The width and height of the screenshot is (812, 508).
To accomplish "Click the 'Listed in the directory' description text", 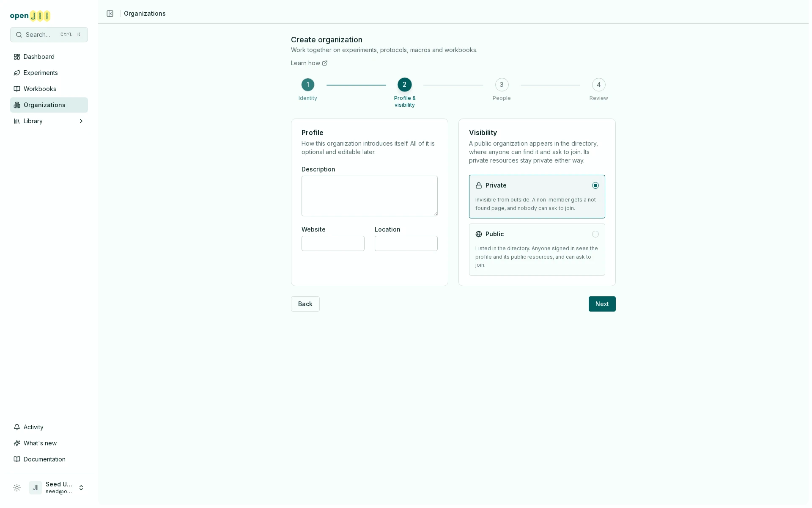I will (x=537, y=257).
